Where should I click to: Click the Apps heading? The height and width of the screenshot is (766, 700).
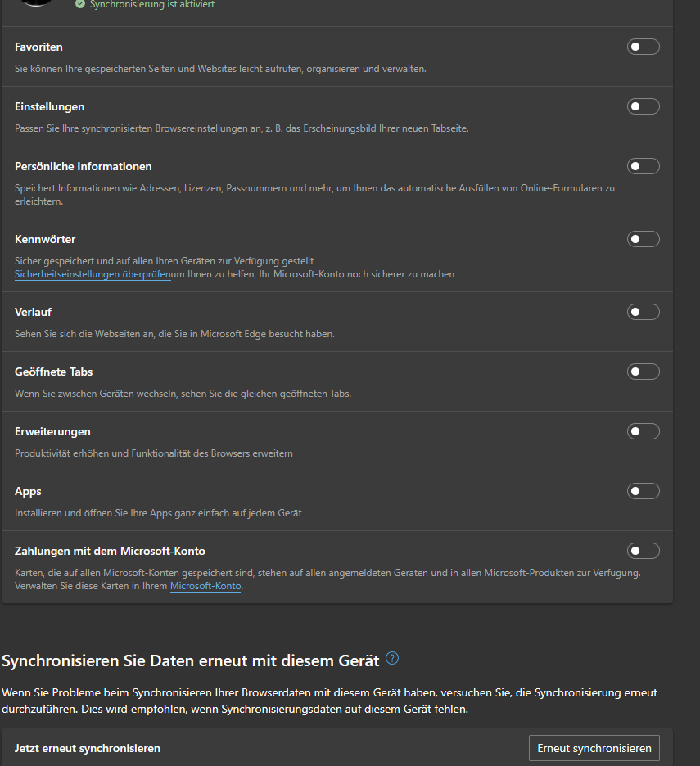pos(28,492)
